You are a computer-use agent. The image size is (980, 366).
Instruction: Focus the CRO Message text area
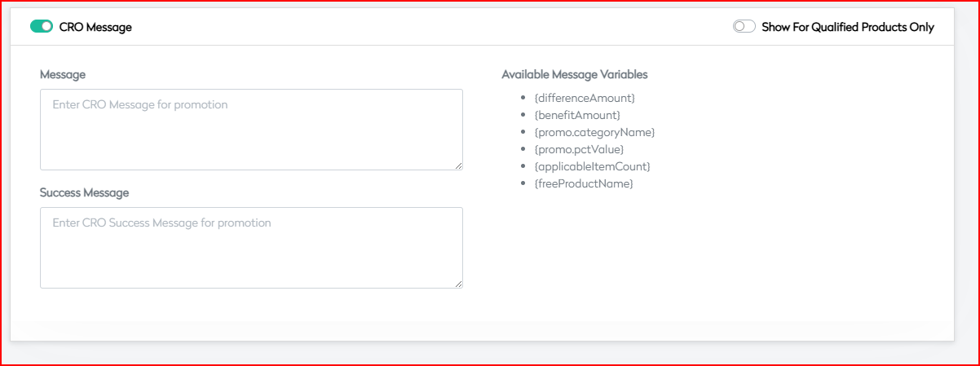[251, 130]
